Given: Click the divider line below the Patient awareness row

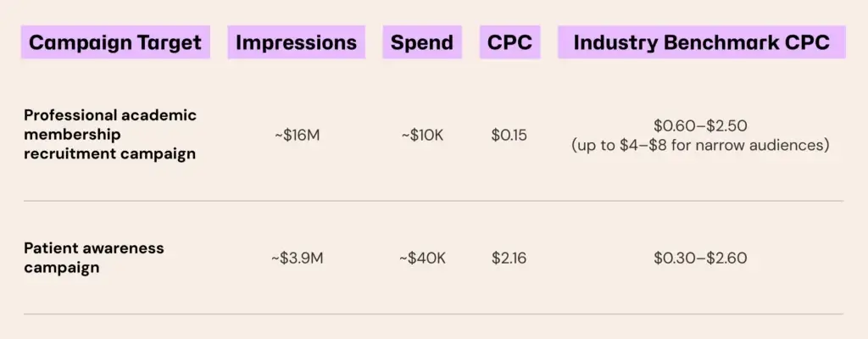Looking at the screenshot, I should (x=432, y=314).
